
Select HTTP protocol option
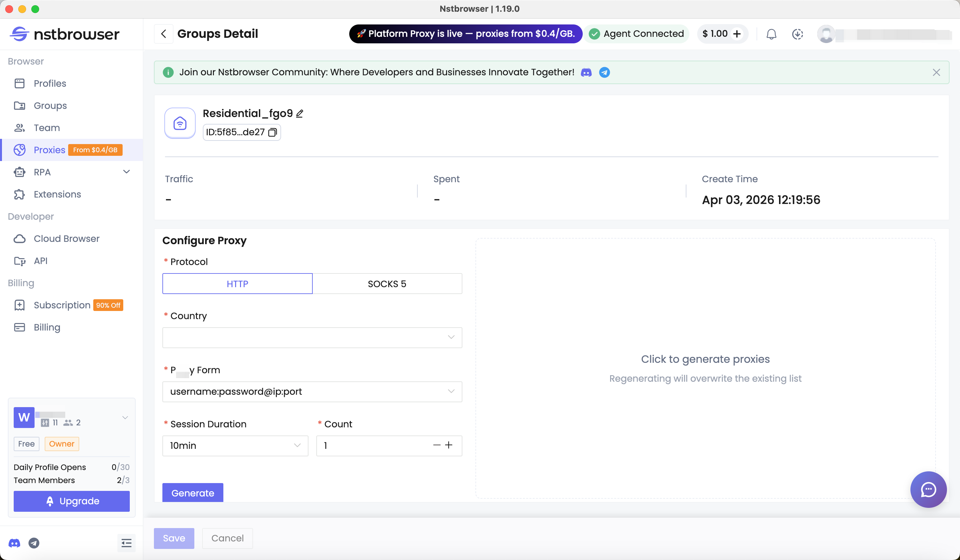[237, 284]
